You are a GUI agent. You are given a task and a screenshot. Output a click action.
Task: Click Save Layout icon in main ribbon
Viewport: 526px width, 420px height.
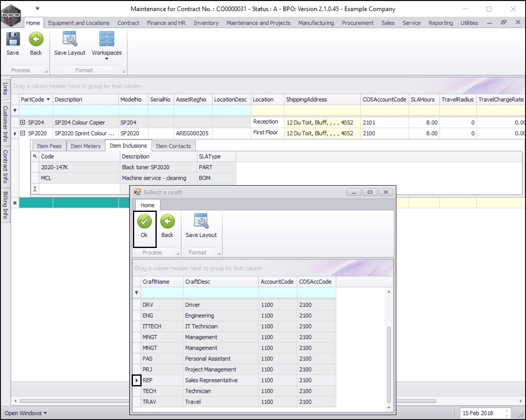pyautogui.click(x=70, y=39)
